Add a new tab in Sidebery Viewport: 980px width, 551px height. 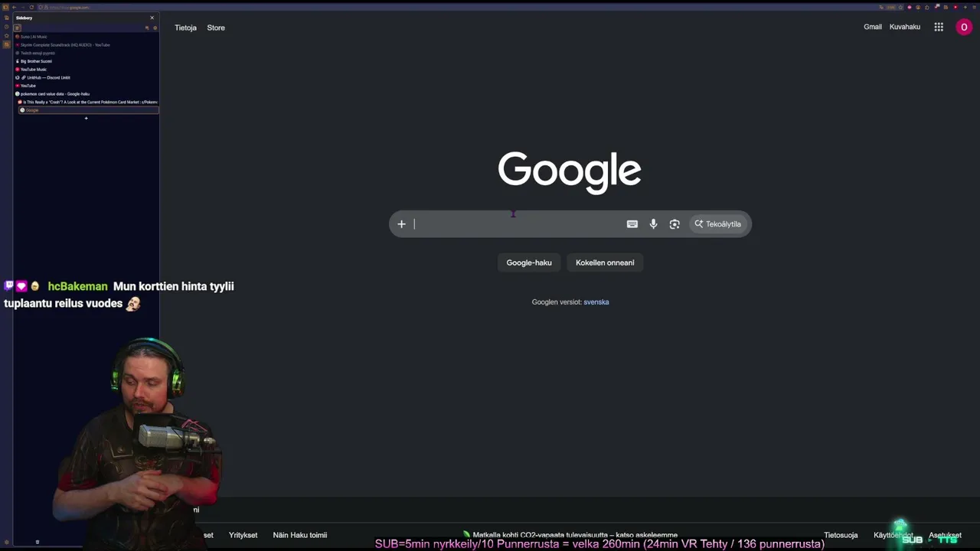86,118
